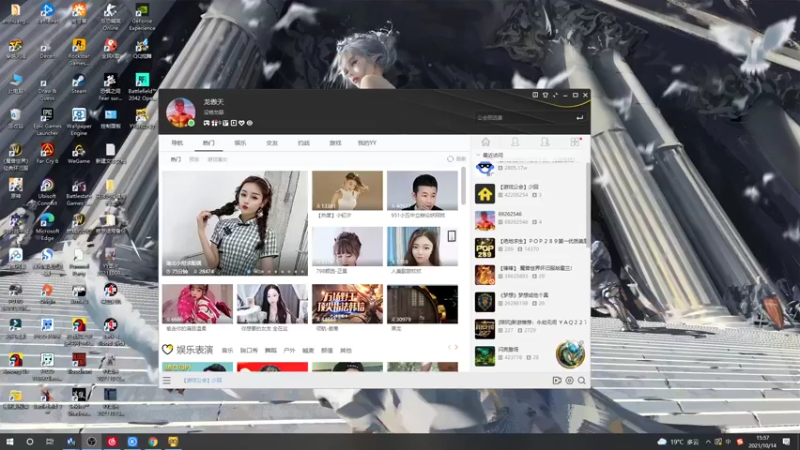800x450 pixels.
Task: Click the hamburger menu at the bottom left of YY
Action: [x=167, y=380]
